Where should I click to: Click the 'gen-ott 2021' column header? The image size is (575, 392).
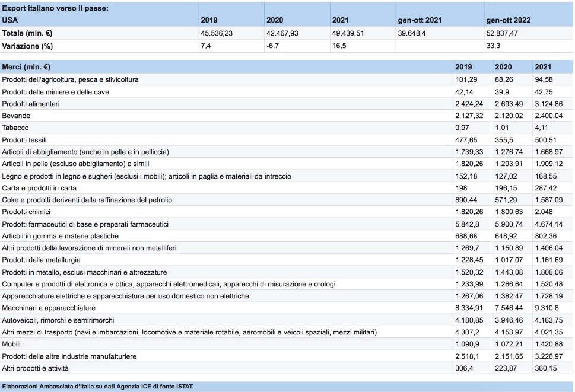420,20
